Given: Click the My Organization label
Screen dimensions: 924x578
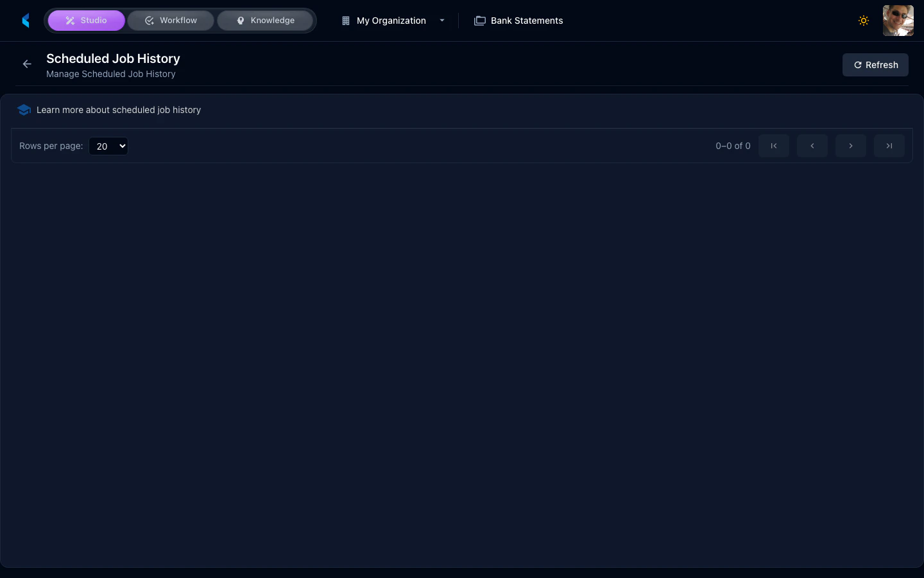Looking at the screenshot, I should pos(391,21).
